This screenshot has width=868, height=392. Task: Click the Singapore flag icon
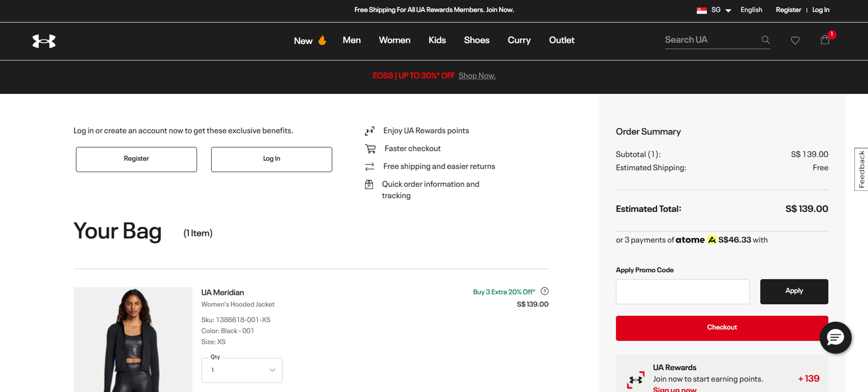click(702, 10)
